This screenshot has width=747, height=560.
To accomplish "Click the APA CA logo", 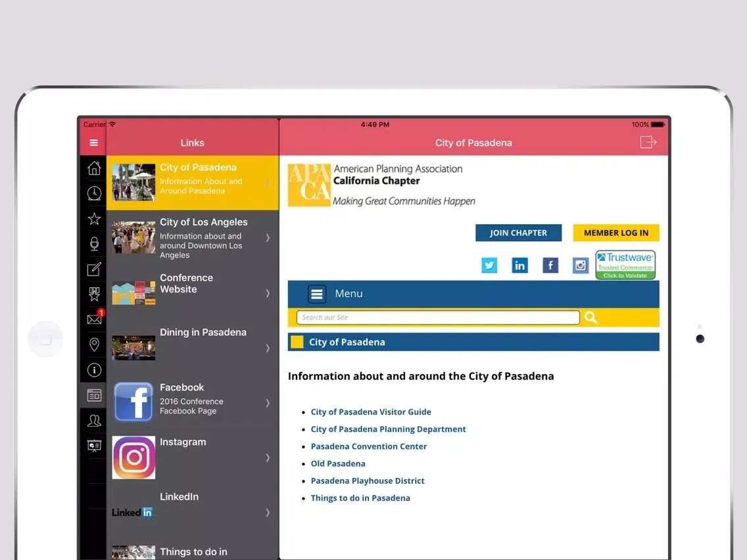I will coord(309,185).
